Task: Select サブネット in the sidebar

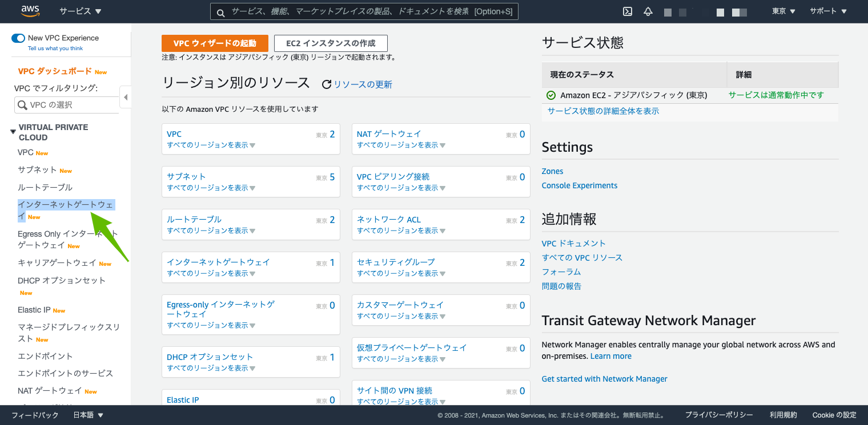Action: 37,170
